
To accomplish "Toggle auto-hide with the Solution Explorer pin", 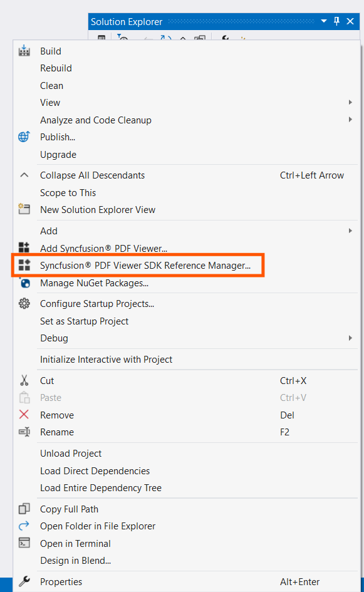I will tap(336, 21).
